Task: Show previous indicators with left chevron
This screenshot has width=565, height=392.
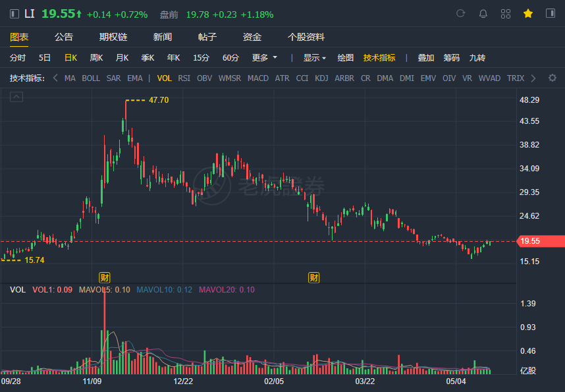Action: click(x=55, y=78)
